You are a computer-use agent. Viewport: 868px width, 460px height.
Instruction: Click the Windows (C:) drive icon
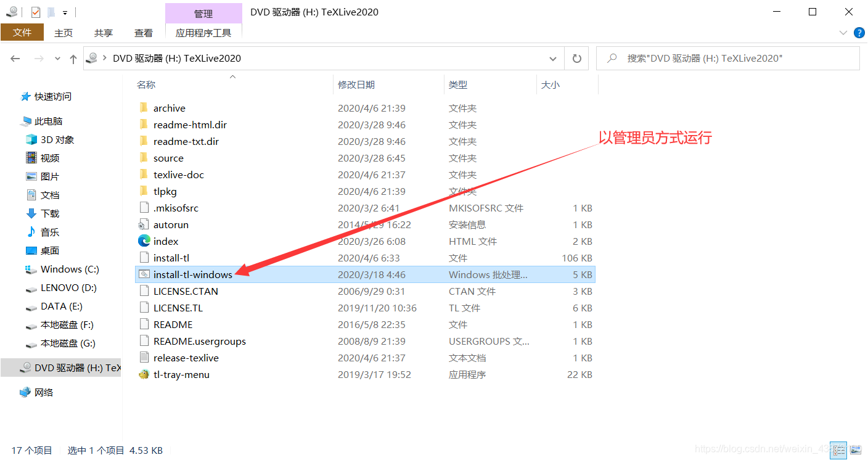[x=31, y=269]
